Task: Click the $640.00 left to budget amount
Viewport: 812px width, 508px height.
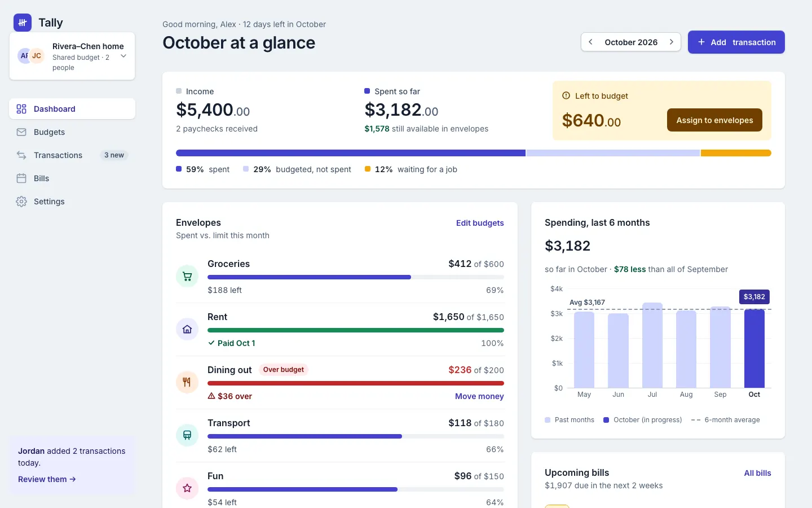Action: point(592,121)
